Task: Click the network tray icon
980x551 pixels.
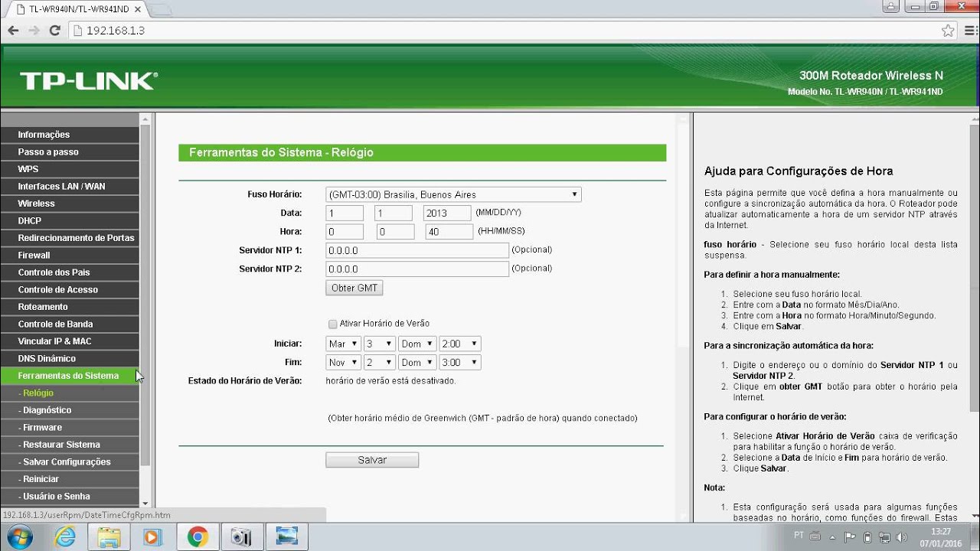Action: 885,536
